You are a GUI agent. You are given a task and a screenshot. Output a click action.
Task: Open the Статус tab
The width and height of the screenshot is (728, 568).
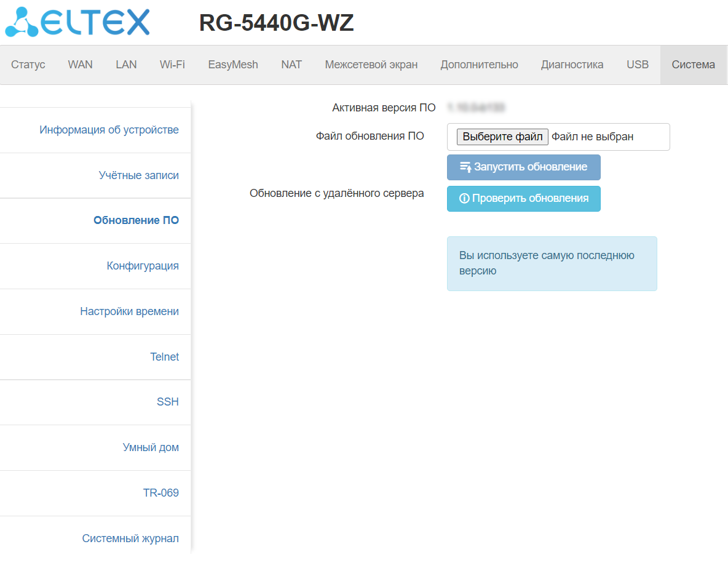(28, 65)
